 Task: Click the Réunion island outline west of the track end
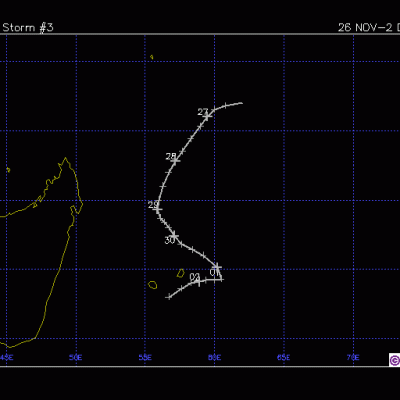pos(153,285)
